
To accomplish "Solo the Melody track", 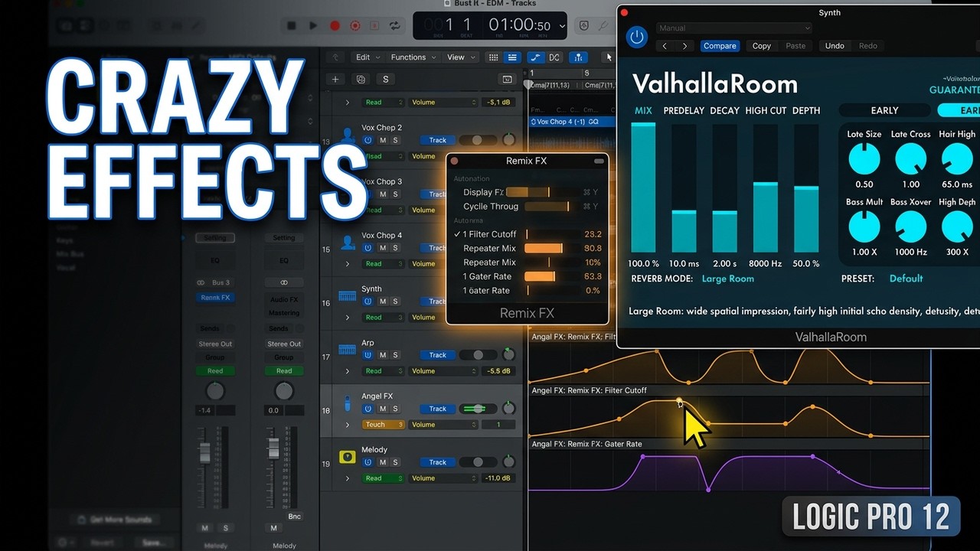I will [395, 462].
